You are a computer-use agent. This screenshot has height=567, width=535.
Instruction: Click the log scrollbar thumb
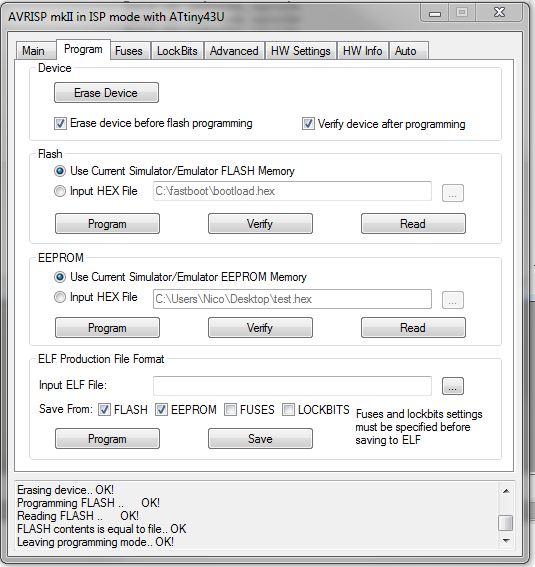click(x=506, y=523)
